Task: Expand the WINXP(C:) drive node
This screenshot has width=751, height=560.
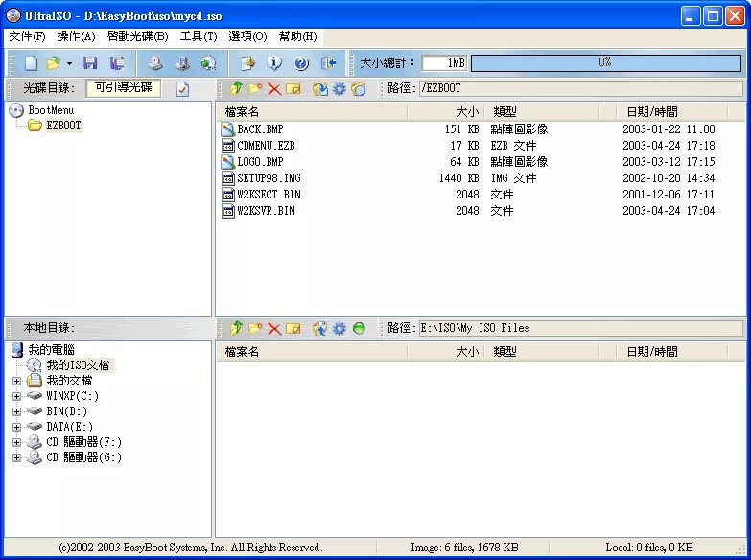Action: point(16,397)
